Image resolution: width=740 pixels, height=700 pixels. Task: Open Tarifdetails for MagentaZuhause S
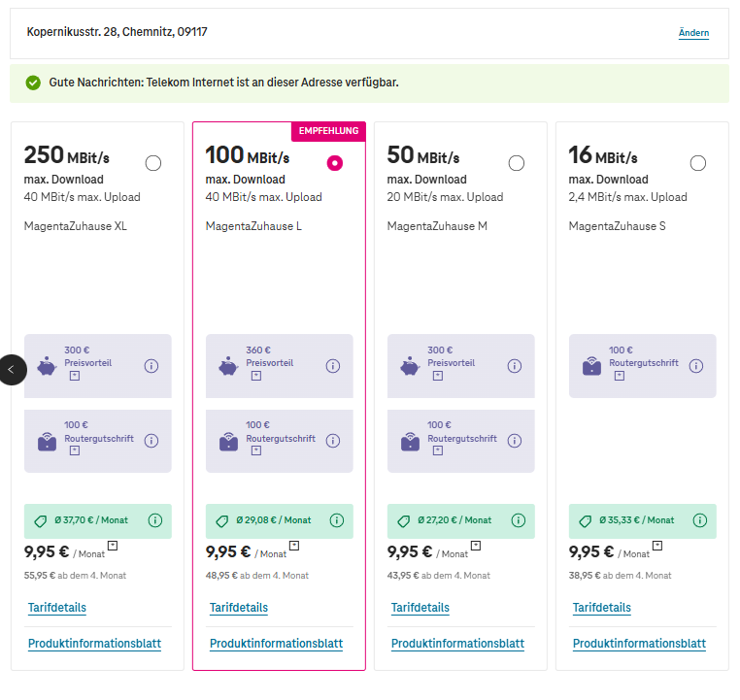tap(602, 608)
